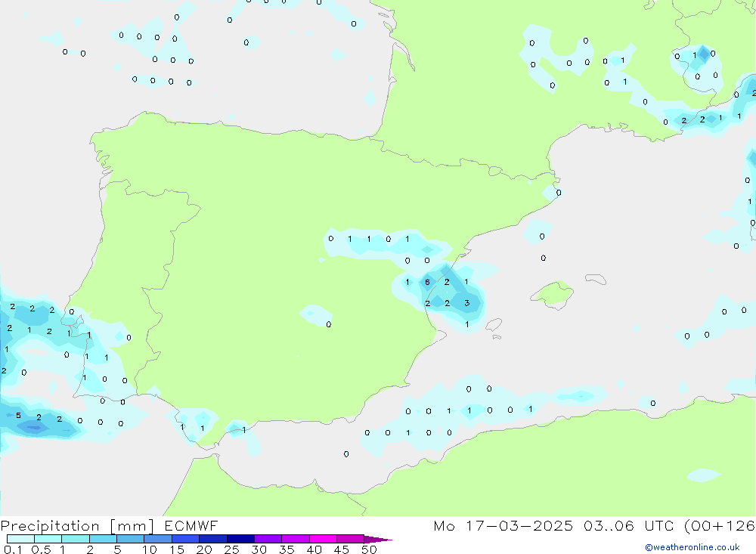Choose the 40–45 mm magenta legend swatch
Screen dimensions: 756x554
click(323, 539)
